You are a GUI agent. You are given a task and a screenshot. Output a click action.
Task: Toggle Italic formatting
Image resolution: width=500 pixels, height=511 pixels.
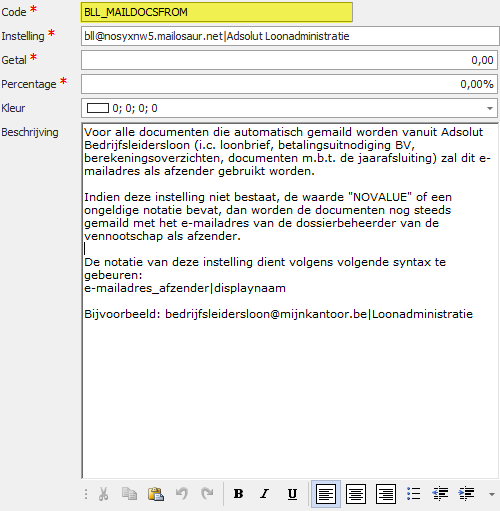pos(265,494)
